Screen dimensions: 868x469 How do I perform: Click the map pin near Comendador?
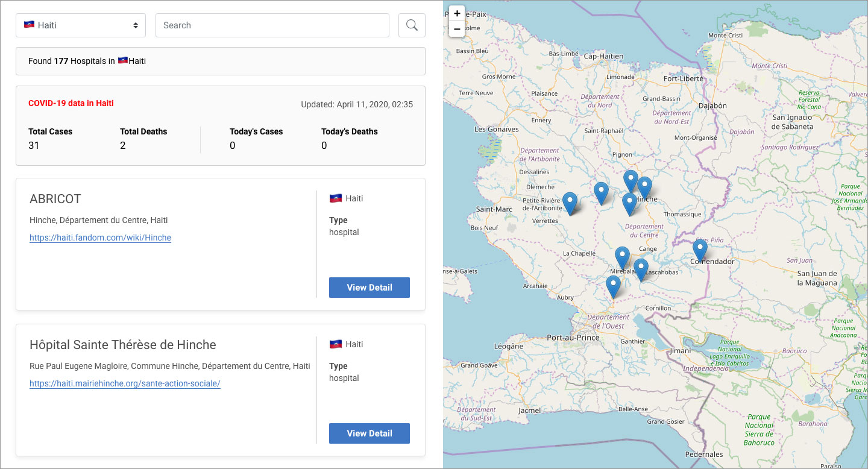pyautogui.click(x=699, y=250)
